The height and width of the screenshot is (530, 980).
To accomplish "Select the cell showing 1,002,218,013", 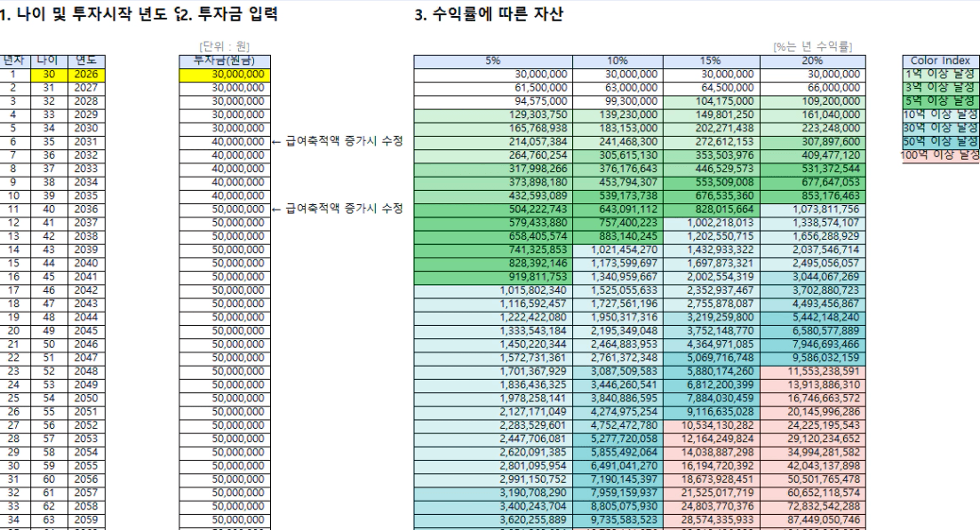I will coord(712,223).
